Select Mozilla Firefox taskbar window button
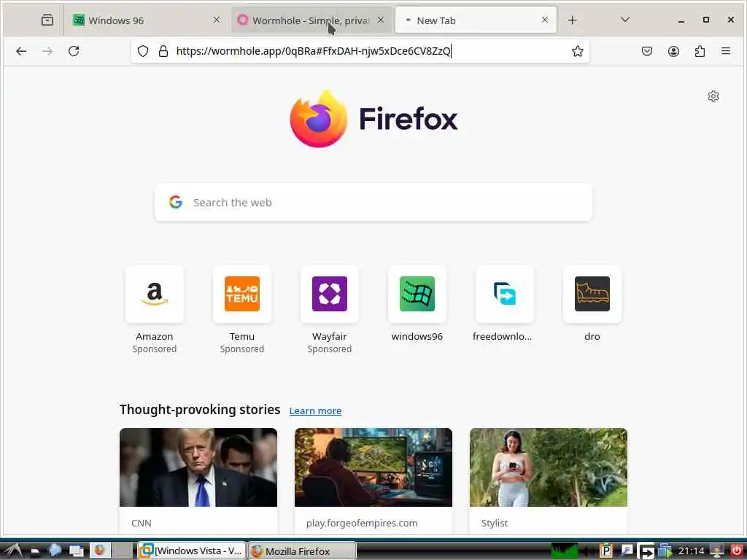This screenshot has height=560, width=747. [x=302, y=551]
